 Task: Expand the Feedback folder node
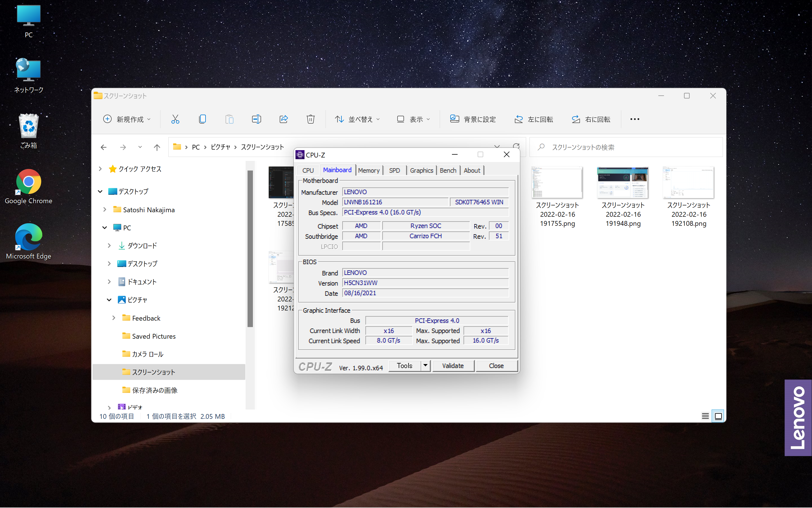(x=114, y=318)
